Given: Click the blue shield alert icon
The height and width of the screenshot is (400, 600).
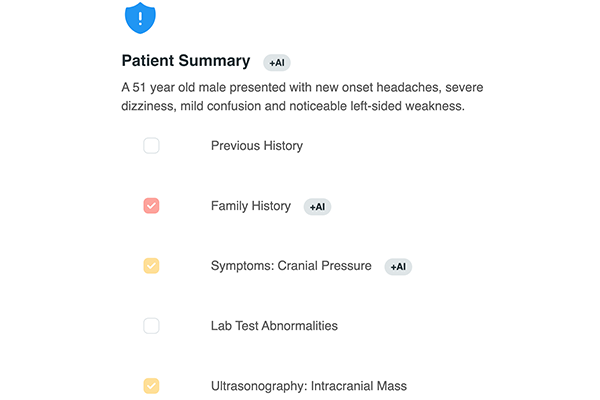Looking at the screenshot, I should [140, 18].
